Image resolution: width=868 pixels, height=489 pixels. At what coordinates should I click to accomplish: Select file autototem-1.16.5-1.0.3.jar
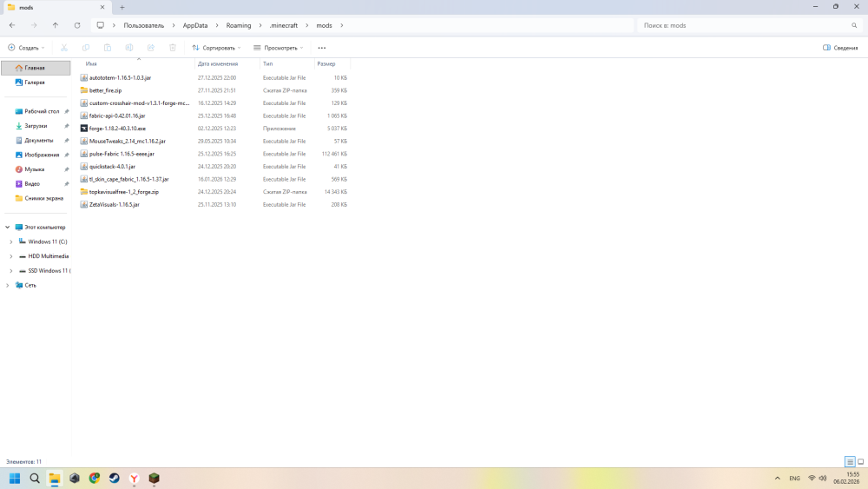[x=120, y=77]
